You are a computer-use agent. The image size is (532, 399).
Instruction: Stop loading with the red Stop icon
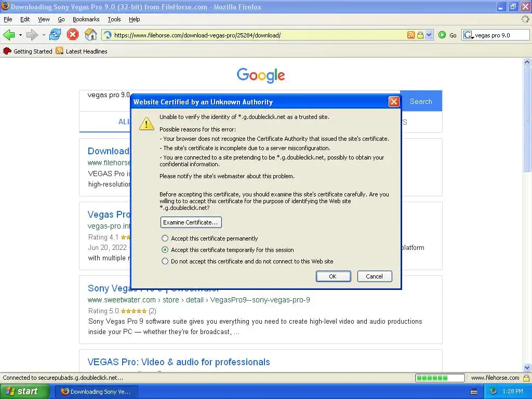coord(73,35)
